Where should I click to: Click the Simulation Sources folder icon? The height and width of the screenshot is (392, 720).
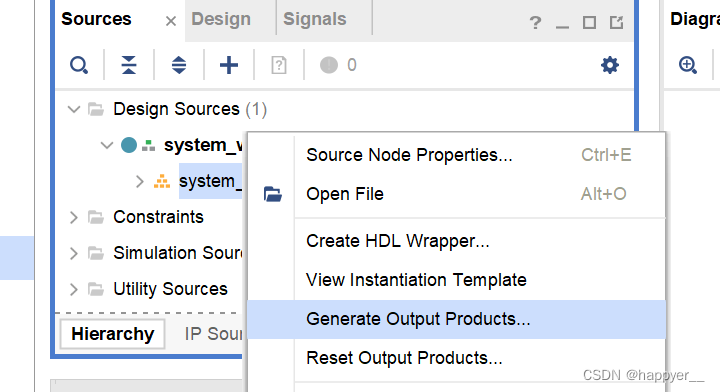click(x=96, y=253)
